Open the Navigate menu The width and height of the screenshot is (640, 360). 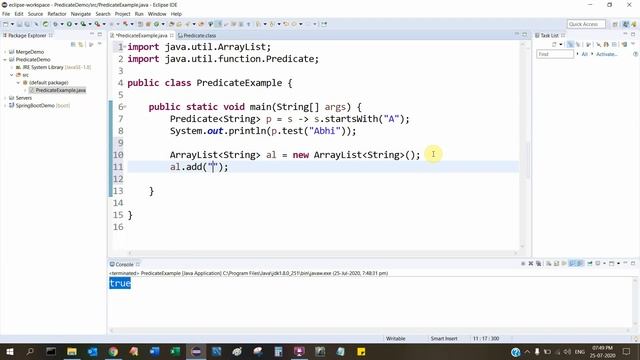(81, 14)
